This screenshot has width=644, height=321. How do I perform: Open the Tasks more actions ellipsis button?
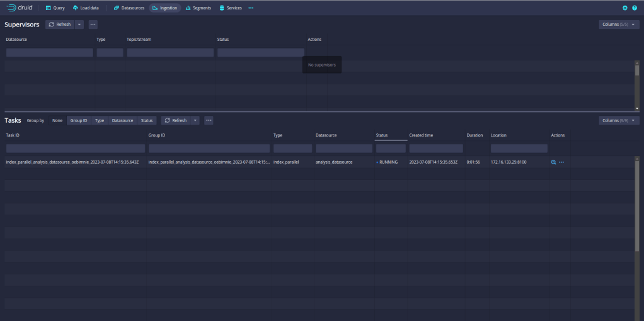[209, 120]
